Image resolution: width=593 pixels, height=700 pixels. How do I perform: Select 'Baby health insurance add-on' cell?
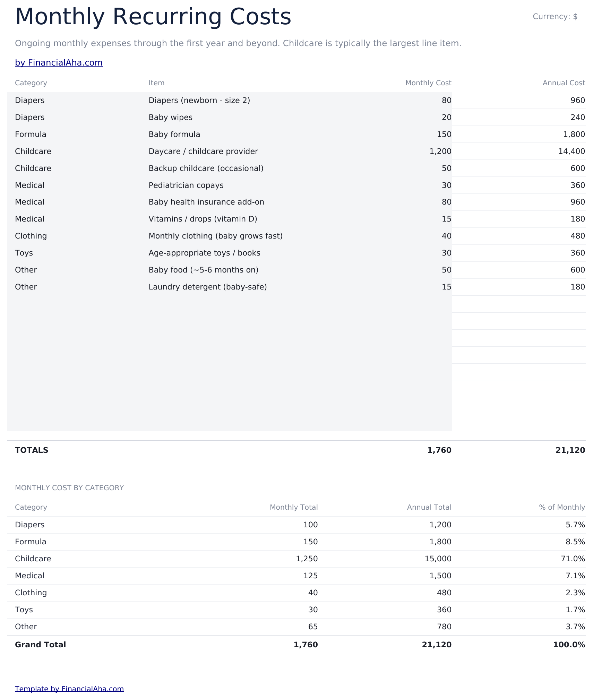[x=206, y=202]
